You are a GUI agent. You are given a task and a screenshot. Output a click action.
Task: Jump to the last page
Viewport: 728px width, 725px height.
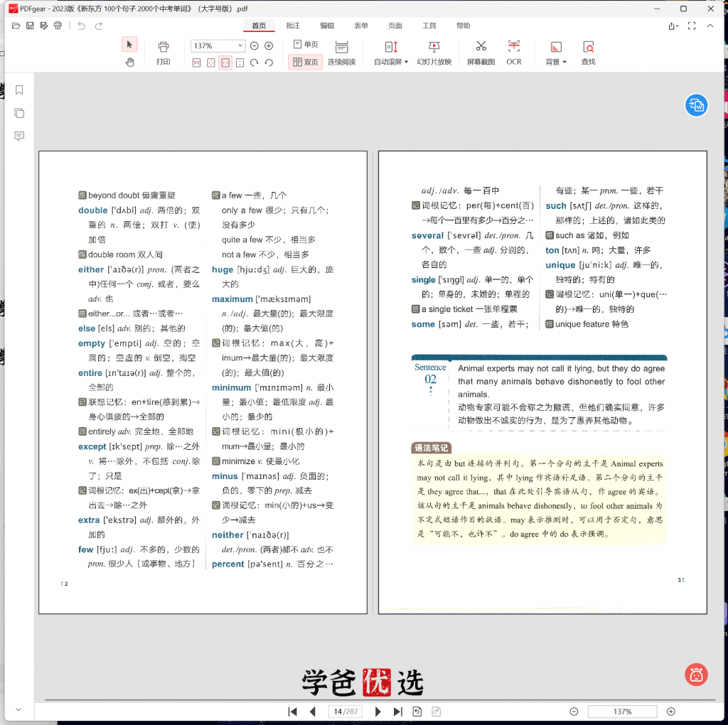[x=398, y=711]
